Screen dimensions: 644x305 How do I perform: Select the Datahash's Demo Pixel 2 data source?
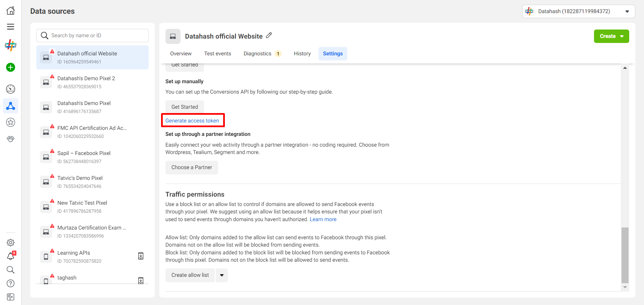coord(92,82)
